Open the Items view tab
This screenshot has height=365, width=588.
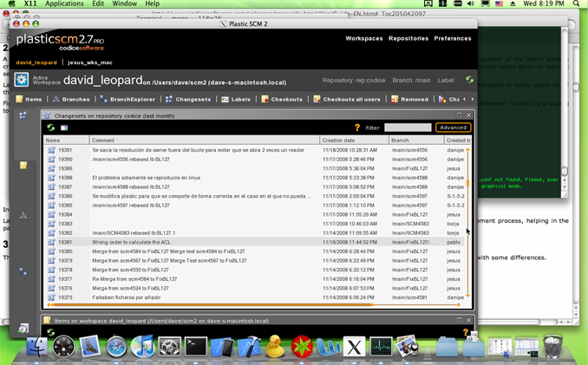coord(29,100)
